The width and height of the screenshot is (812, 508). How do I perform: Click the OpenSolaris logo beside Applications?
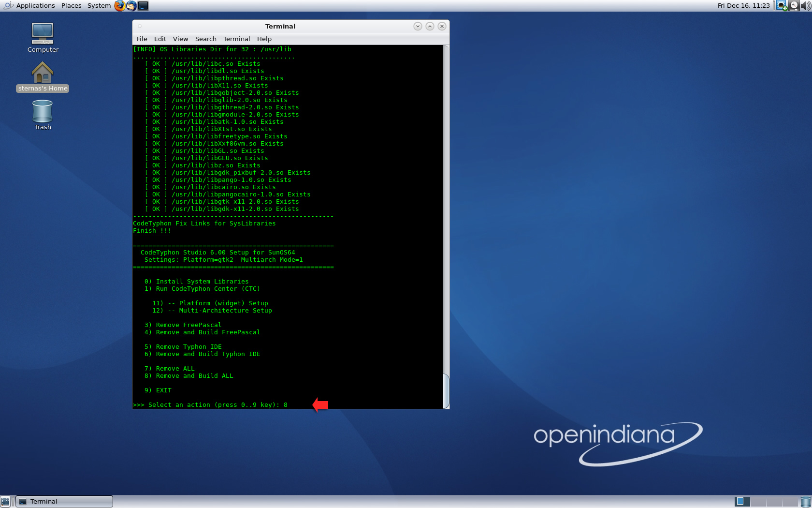point(8,6)
